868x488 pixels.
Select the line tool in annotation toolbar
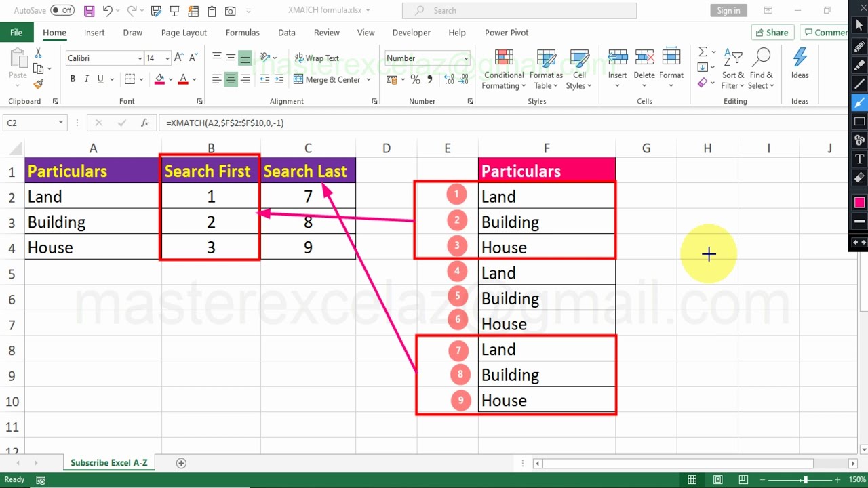pos(859,85)
